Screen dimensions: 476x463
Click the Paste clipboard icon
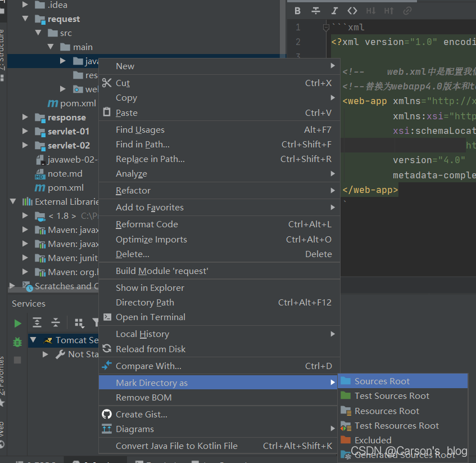point(107,112)
